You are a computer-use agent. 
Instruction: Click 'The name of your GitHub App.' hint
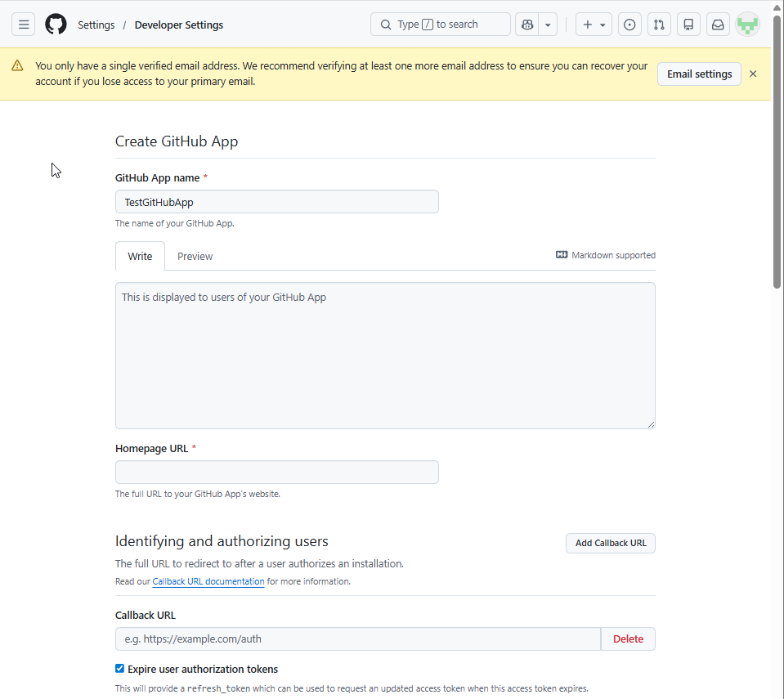click(174, 223)
